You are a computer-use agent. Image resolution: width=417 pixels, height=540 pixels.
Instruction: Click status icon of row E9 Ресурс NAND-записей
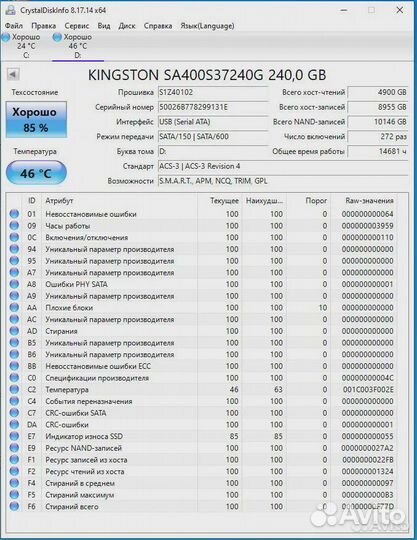(14, 448)
